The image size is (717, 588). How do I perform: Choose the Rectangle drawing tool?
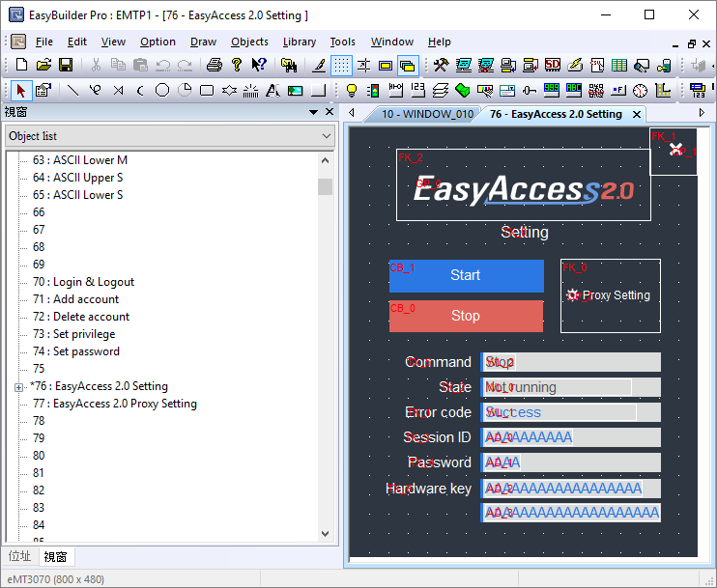(207, 91)
